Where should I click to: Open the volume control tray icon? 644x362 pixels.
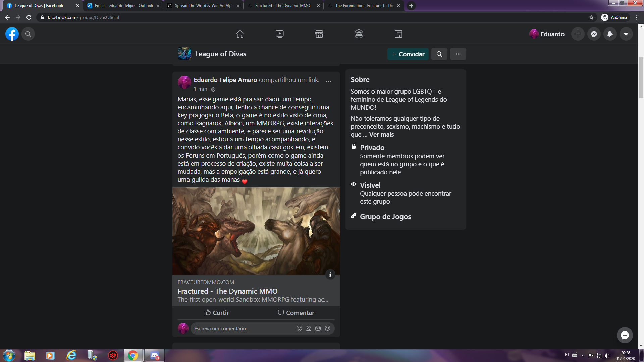click(x=607, y=356)
